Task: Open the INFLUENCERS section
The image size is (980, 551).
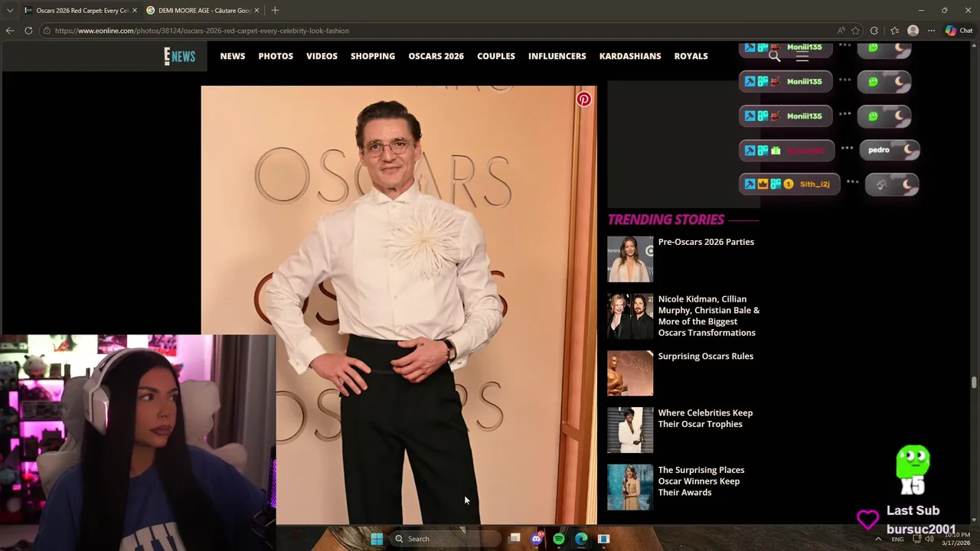Action: pos(557,56)
